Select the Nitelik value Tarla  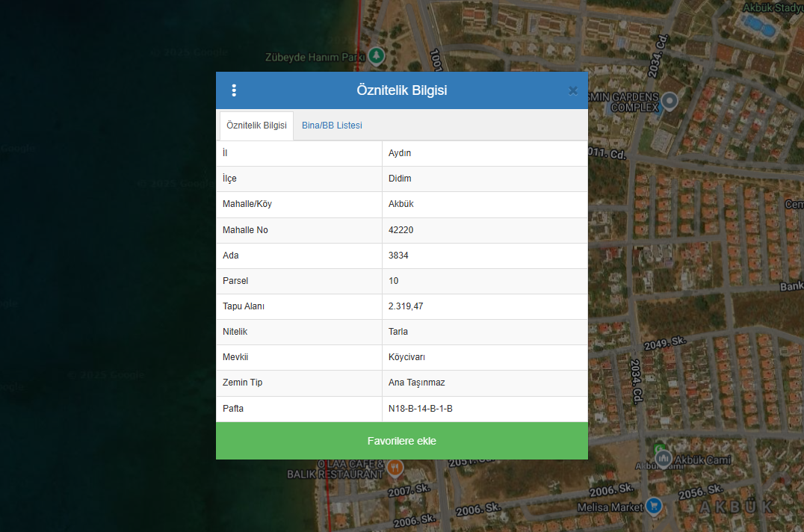pyautogui.click(x=398, y=332)
